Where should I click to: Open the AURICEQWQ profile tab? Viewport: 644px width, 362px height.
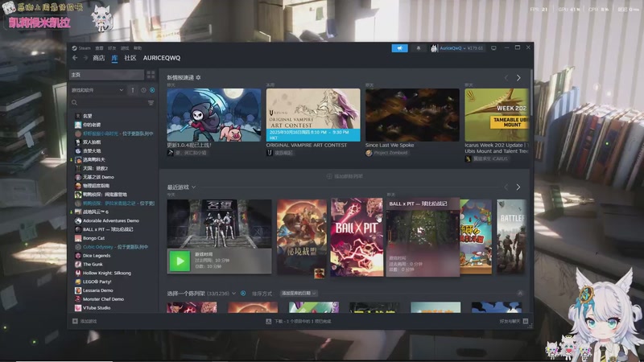(x=162, y=58)
